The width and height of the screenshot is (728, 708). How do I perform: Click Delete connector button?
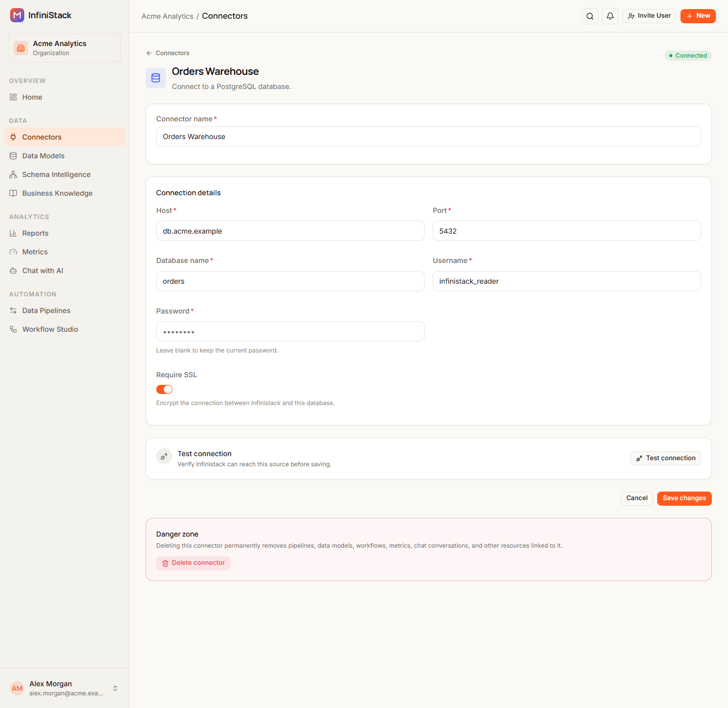point(193,563)
